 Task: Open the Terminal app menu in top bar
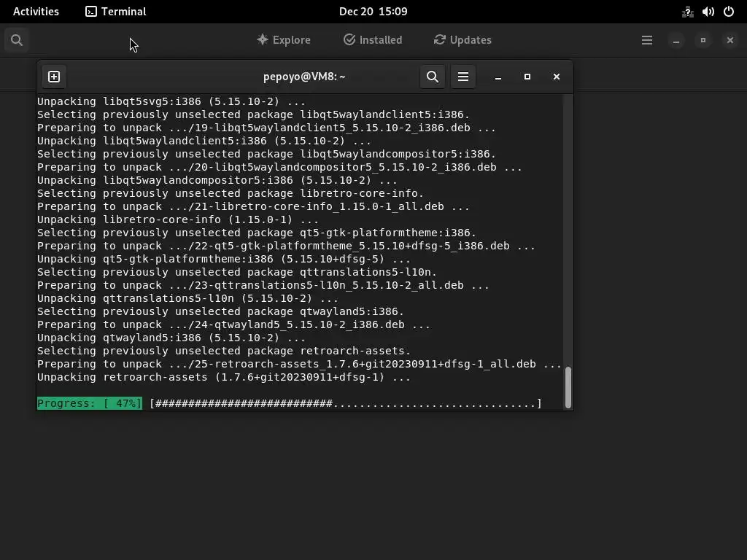[x=116, y=12]
